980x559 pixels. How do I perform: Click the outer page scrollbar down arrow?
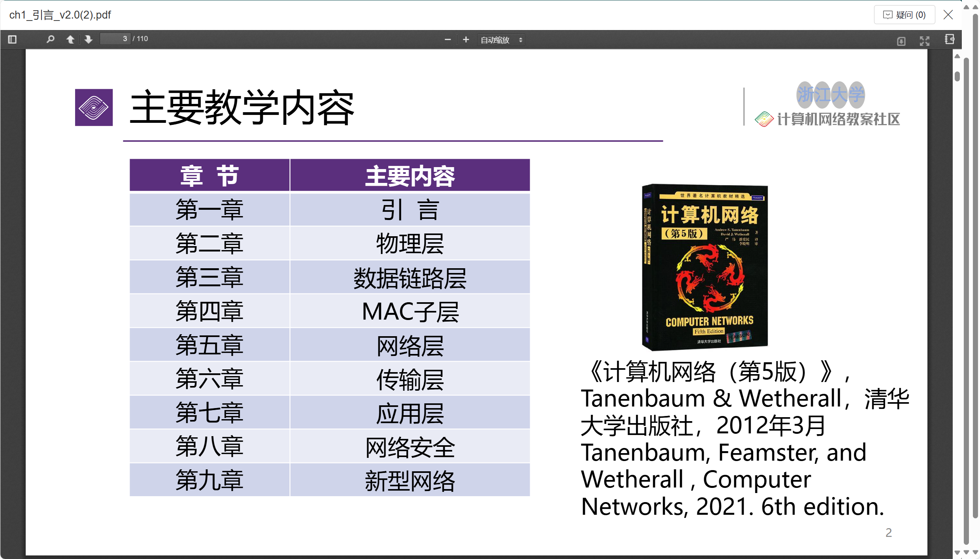click(976, 552)
